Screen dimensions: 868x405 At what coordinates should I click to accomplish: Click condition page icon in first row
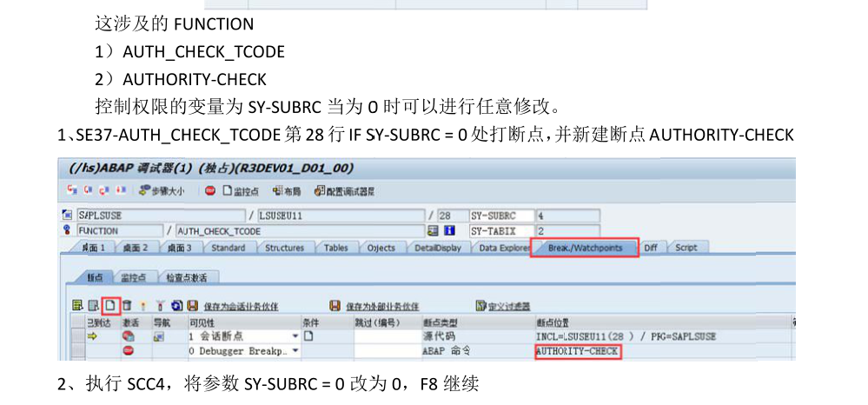[308, 337]
